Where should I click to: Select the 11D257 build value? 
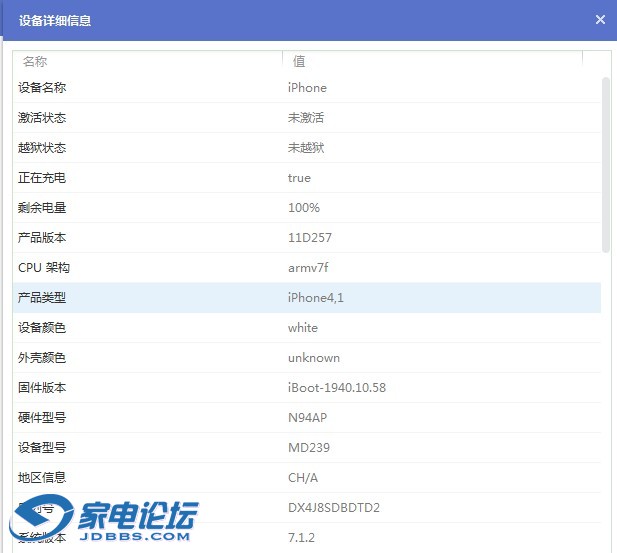click(x=310, y=237)
